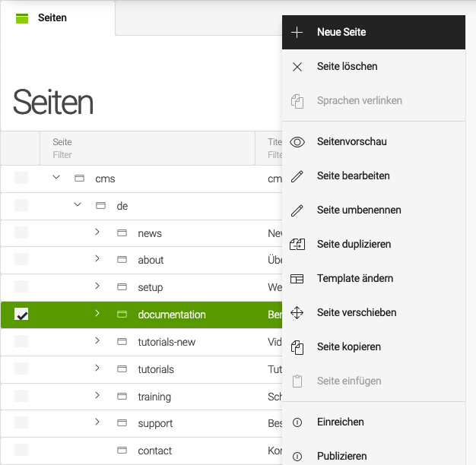Check the checkbox for the news row

click(x=21, y=232)
